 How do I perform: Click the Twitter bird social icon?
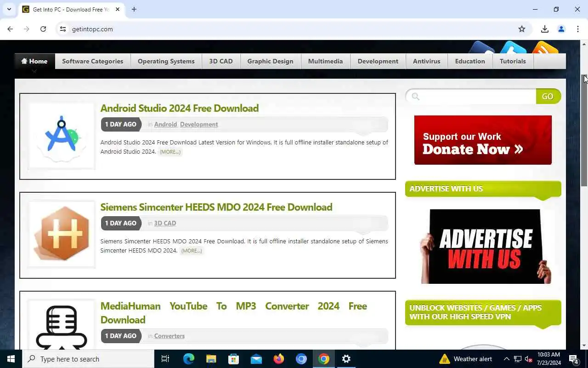coord(514,47)
